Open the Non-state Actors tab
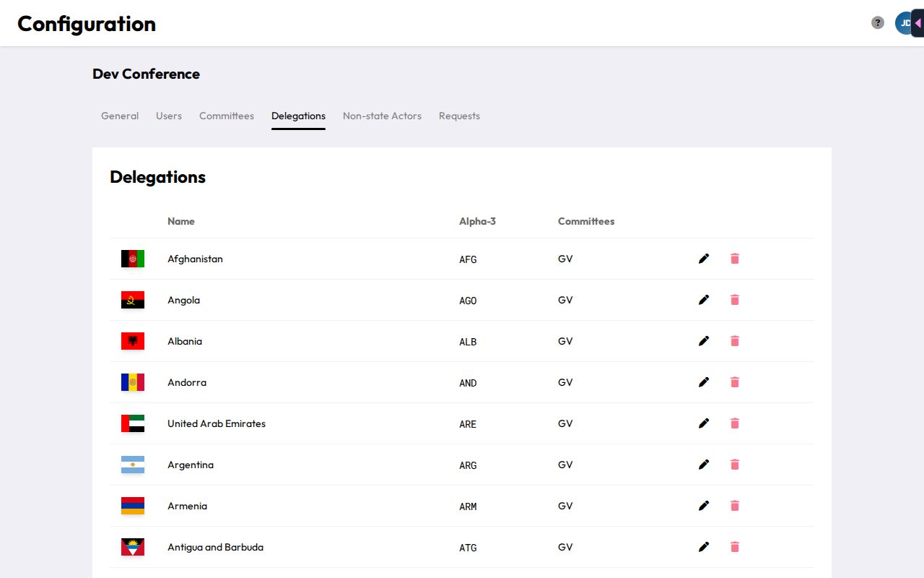 pos(382,116)
